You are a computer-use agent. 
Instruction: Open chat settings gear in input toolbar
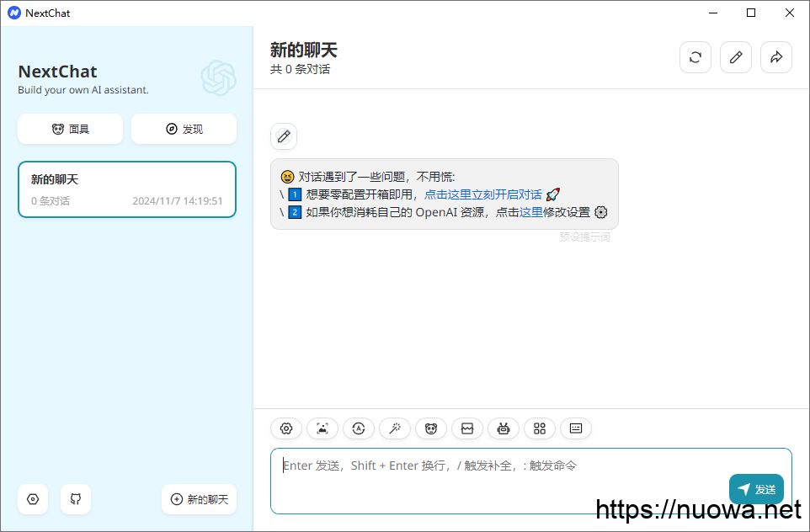(x=286, y=428)
